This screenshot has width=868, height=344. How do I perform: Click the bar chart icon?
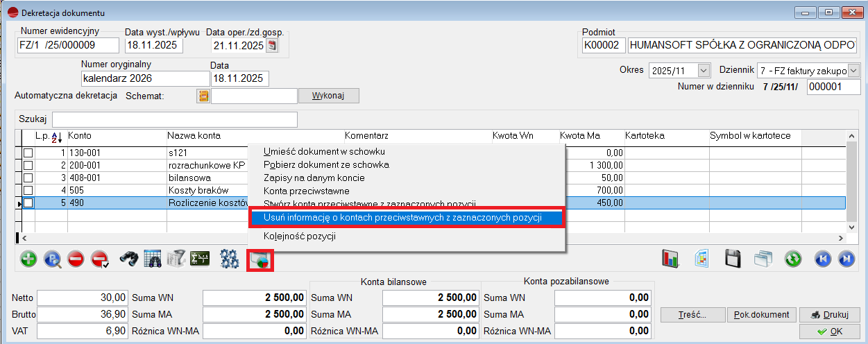[x=670, y=259]
